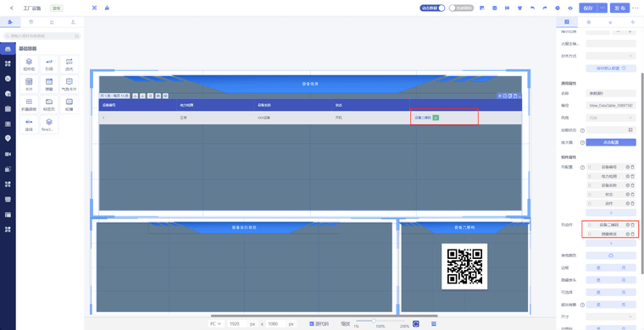The height and width of the screenshot is (330, 644).
Task: Select the 卡片 container component
Action: click(x=29, y=85)
